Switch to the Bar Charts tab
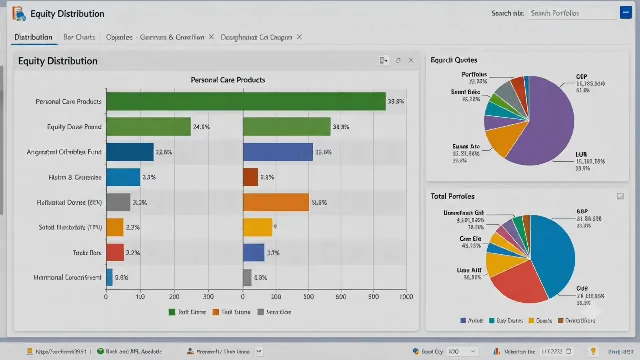The image size is (640, 360). tap(79, 37)
